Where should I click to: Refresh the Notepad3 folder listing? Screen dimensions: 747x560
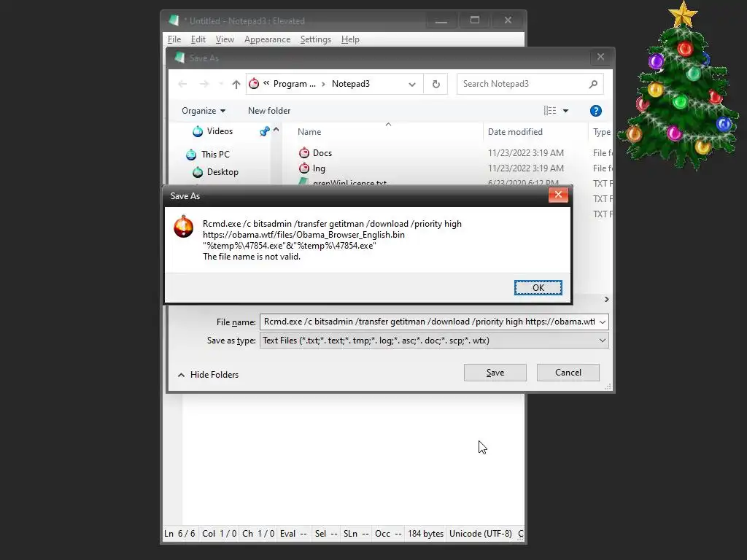tap(436, 85)
